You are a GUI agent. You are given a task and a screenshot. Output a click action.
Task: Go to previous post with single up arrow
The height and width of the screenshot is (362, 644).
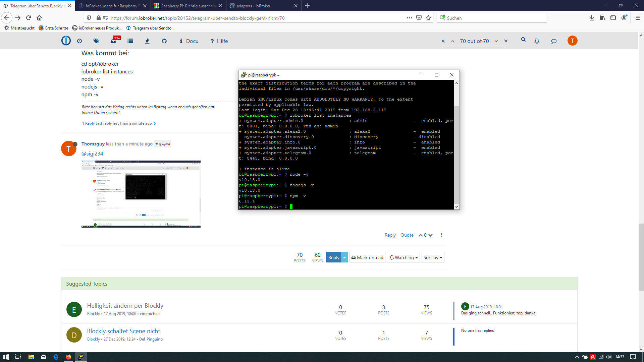point(453,41)
